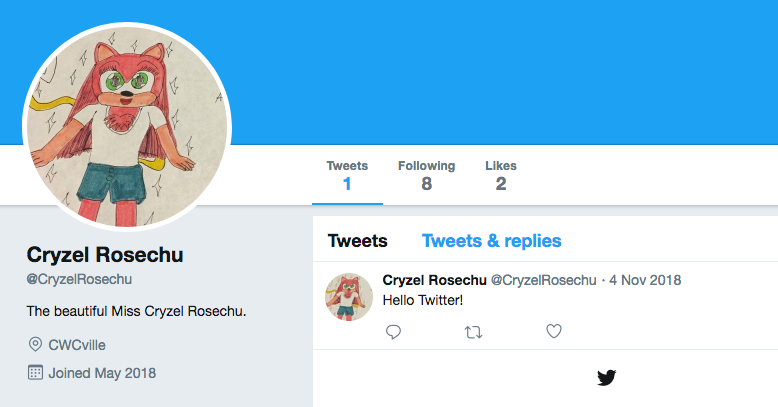Screen dimensions: 778x407
Task: View the Likes count of 2
Action: point(501,176)
